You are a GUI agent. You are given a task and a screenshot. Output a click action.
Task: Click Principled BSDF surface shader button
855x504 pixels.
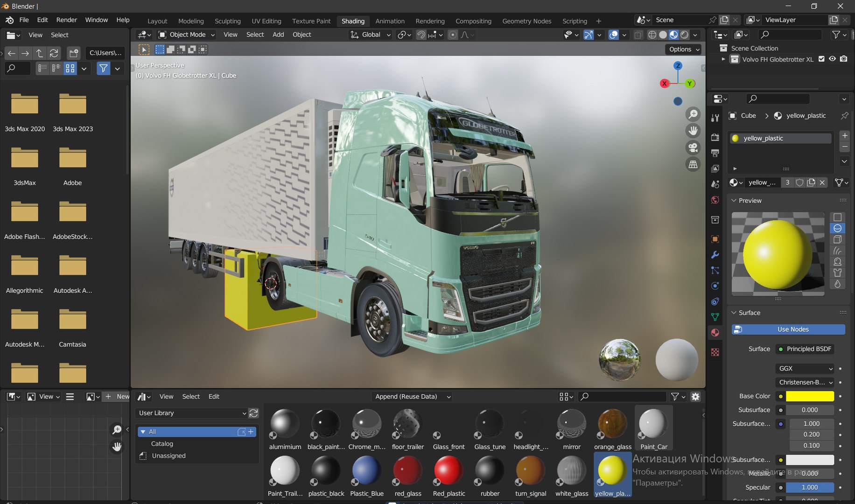point(805,349)
